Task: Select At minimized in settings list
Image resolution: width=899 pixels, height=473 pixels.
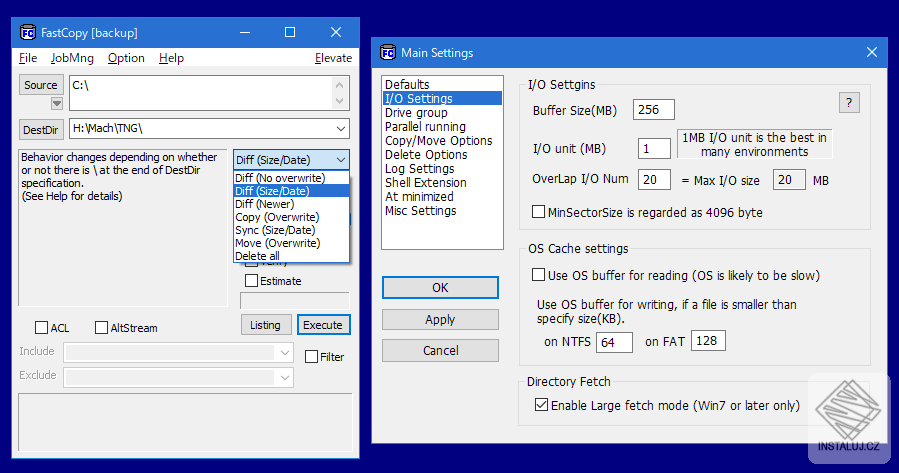Action: pos(442,197)
